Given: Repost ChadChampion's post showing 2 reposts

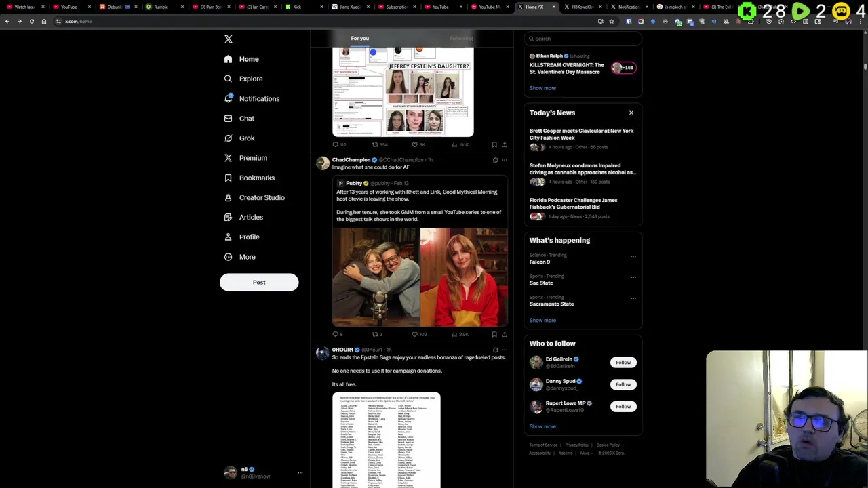Looking at the screenshot, I should [x=377, y=334].
